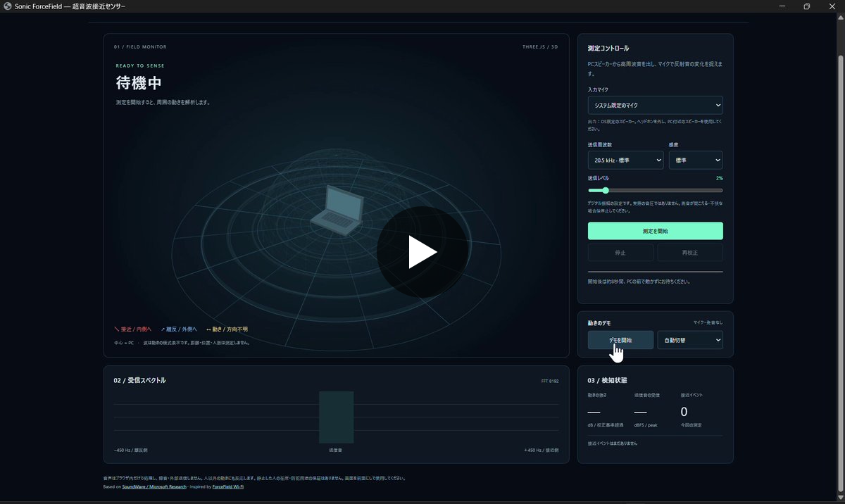The width and height of the screenshot is (845, 504).
Task: Open the 感度 sensitivity dropdown
Action: tap(696, 160)
